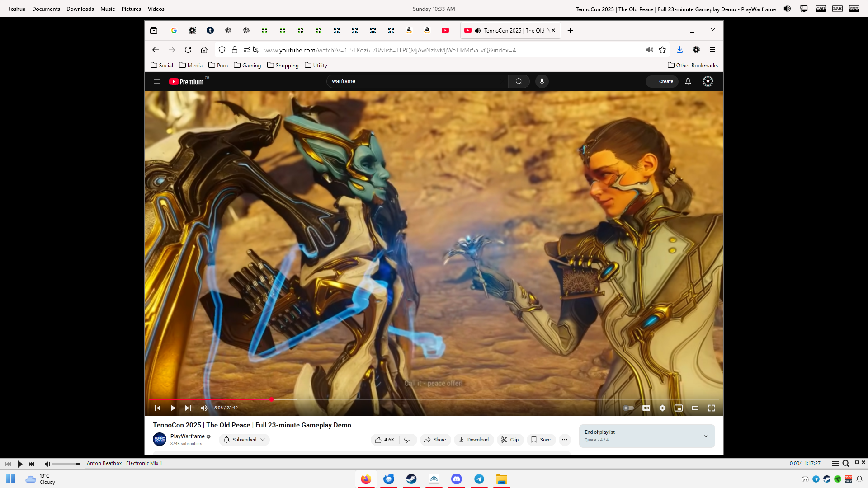868x488 pixels.
Task: Toggle theater mode on the video
Action: 695,408
